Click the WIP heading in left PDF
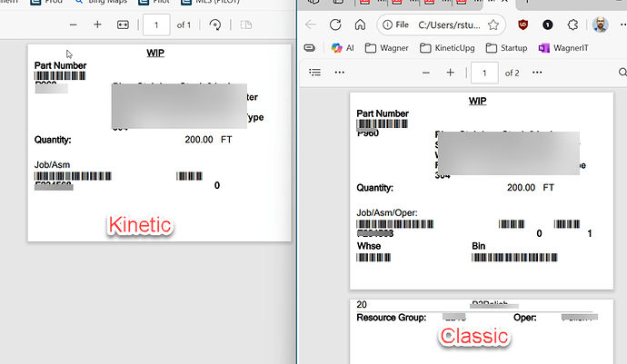 tap(155, 53)
